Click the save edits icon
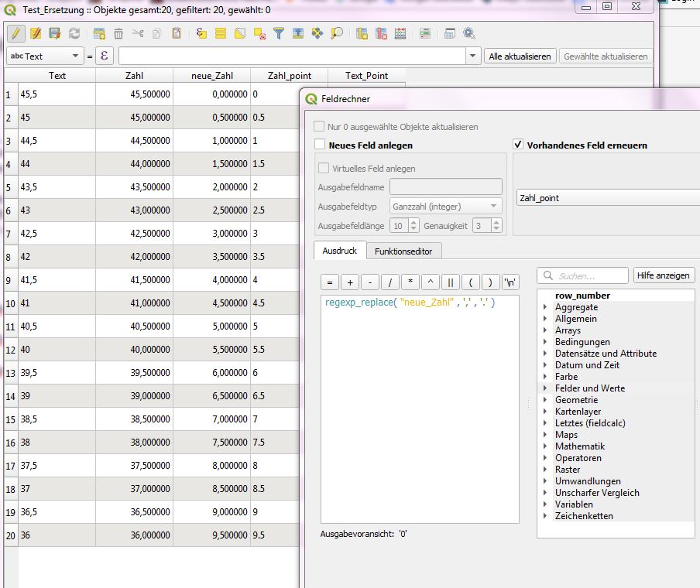The height and width of the screenshot is (588, 700). point(55,33)
